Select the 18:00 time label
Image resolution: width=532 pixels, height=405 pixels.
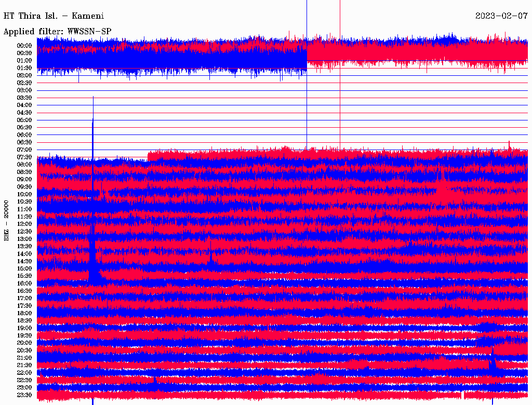(25, 314)
